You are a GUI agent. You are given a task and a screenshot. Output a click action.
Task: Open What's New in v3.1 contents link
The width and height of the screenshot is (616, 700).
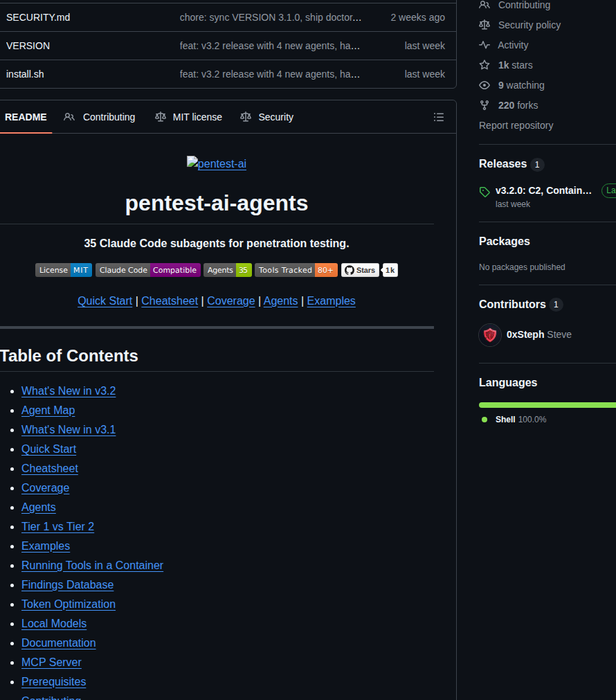69,429
